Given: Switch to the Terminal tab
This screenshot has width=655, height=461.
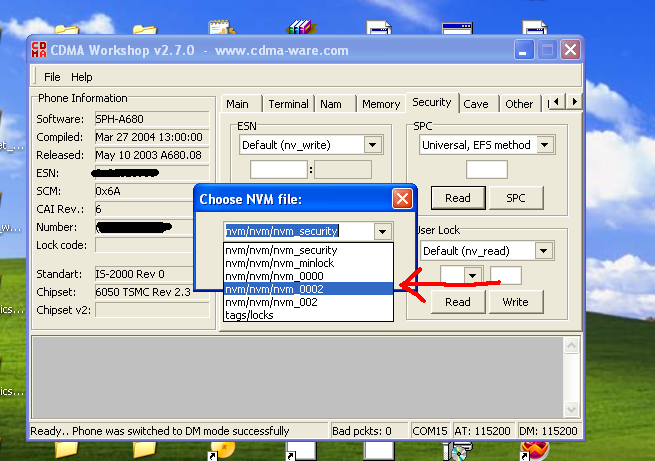Looking at the screenshot, I should click(288, 104).
